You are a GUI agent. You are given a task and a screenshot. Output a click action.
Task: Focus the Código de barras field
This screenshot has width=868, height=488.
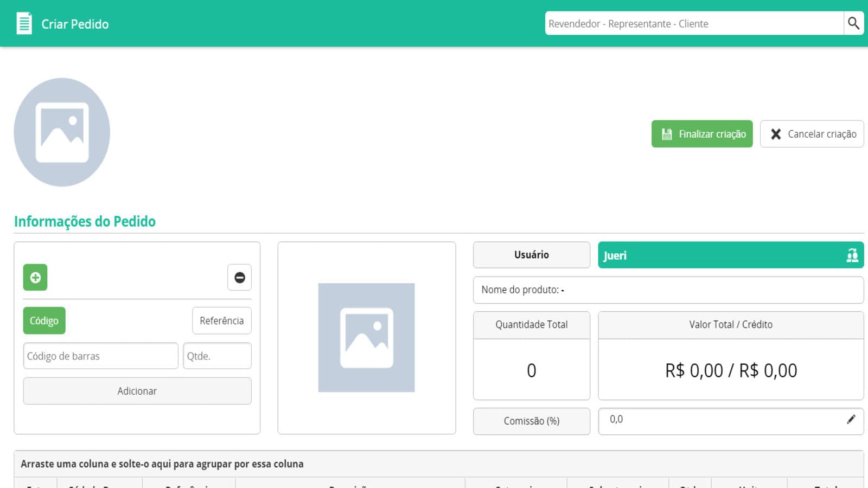(x=100, y=356)
